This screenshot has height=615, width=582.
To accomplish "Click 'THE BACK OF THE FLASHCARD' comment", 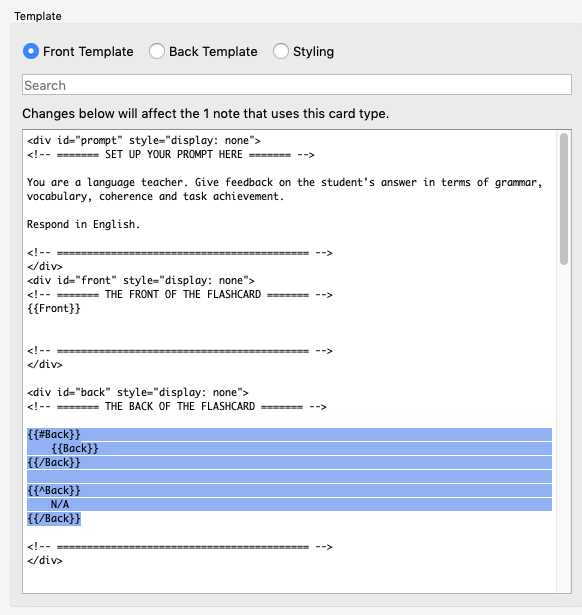I will coord(176,407).
